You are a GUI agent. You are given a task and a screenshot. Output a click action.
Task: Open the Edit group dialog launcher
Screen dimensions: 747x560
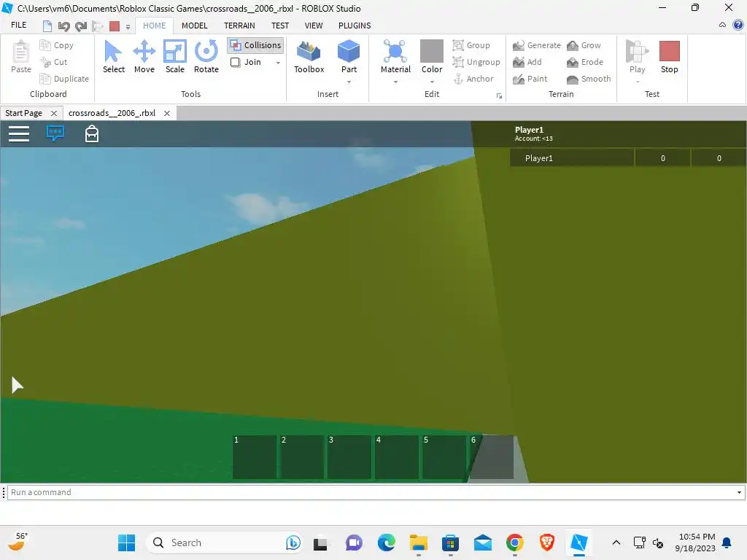(499, 96)
